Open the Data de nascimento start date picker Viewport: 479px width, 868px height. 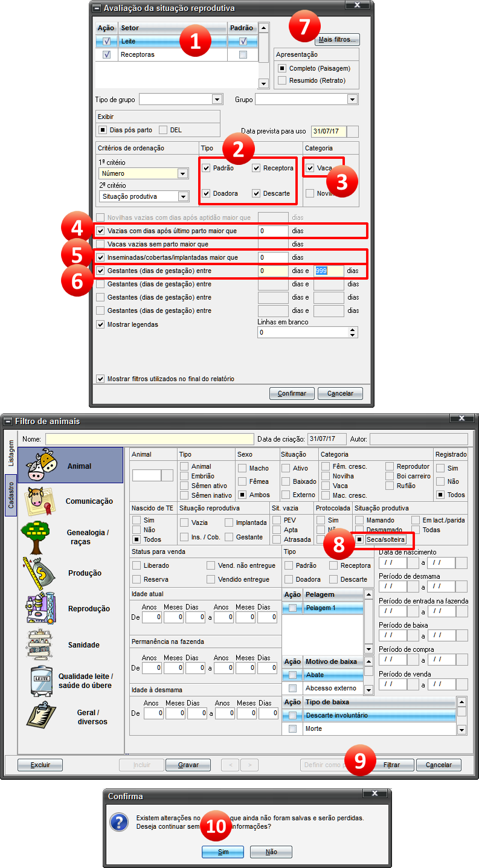(412, 563)
